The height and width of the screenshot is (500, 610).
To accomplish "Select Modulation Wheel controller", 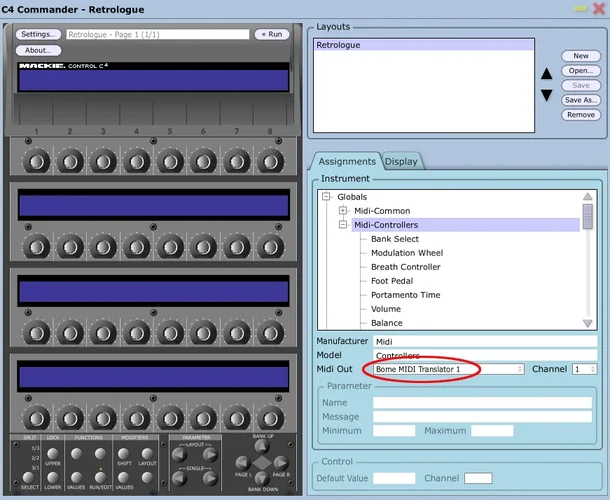I will [407, 253].
